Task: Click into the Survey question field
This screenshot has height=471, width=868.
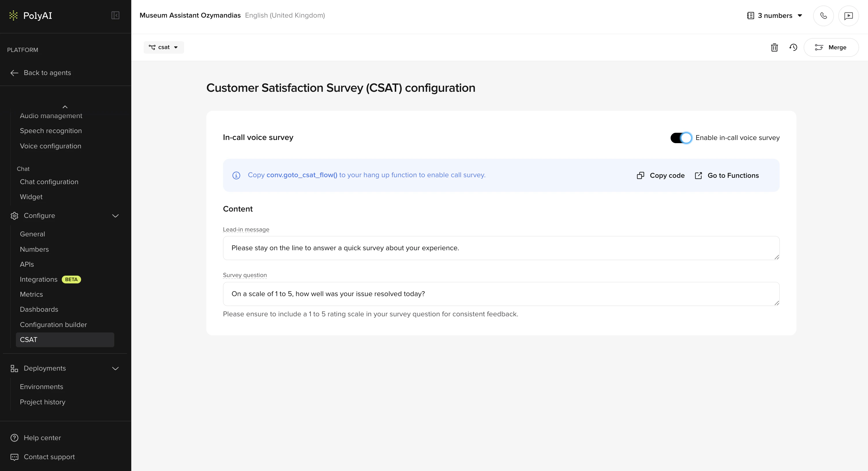Action: (501, 294)
